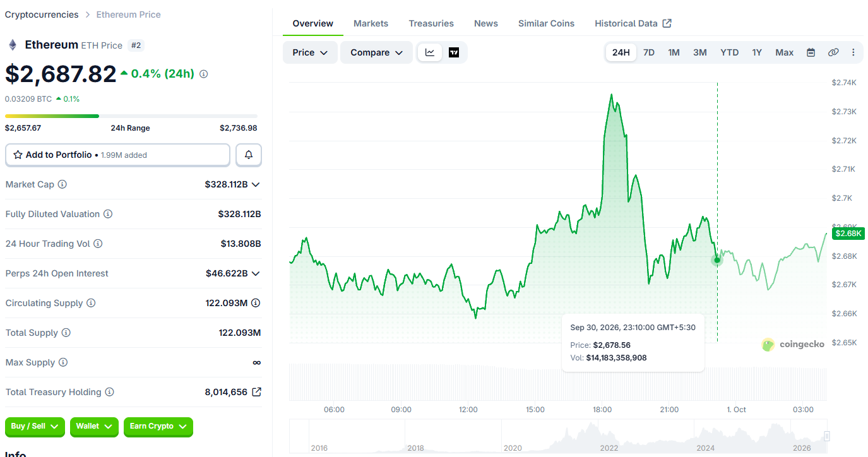Open the Similar Coins tab

point(546,23)
